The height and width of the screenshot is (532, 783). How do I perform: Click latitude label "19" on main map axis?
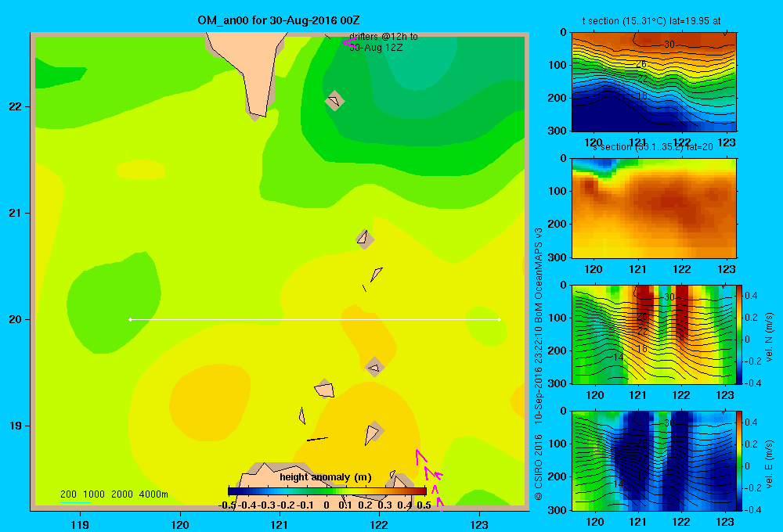click(x=15, y=426)
